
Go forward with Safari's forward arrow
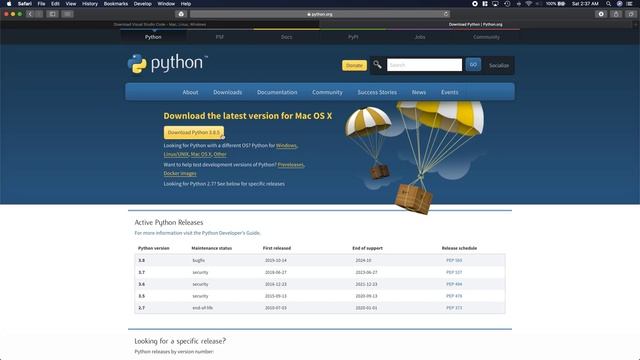(x=39, y=14)
